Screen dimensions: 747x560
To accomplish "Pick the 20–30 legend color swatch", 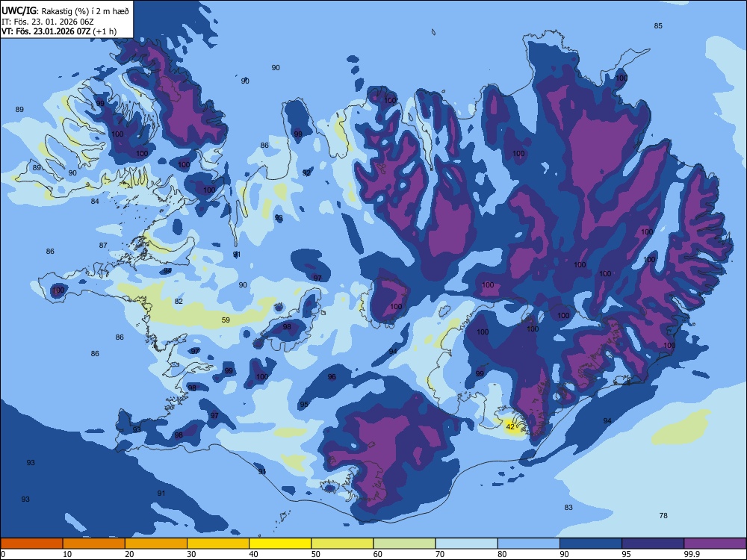I will coord(156,544).
